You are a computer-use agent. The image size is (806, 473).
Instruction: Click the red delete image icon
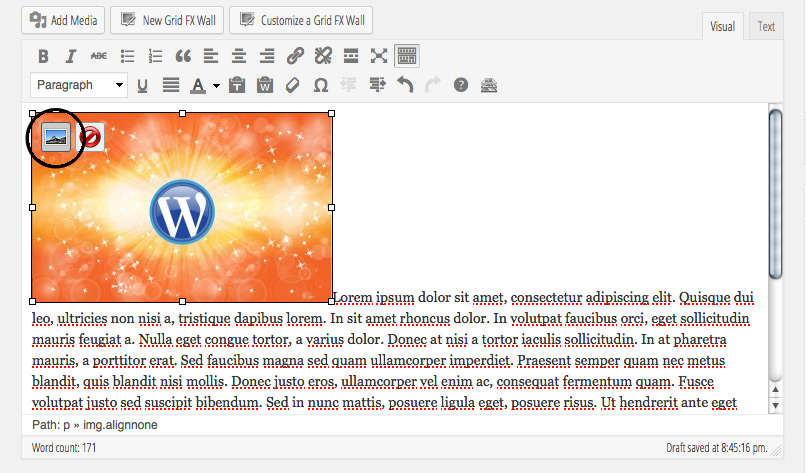91,136
